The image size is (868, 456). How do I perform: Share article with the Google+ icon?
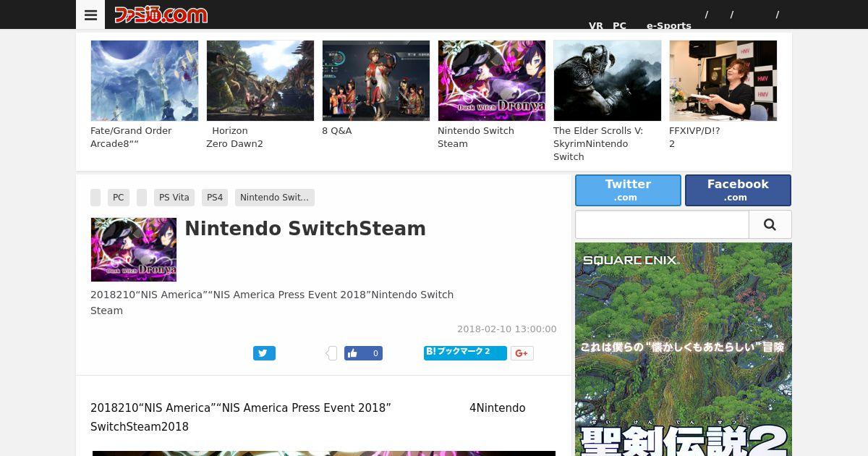522,353
